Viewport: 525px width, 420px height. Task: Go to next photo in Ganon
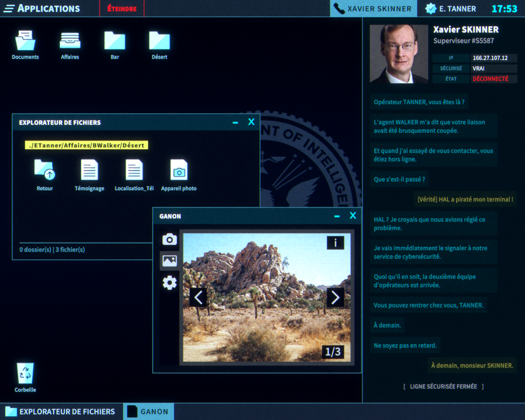335,297
